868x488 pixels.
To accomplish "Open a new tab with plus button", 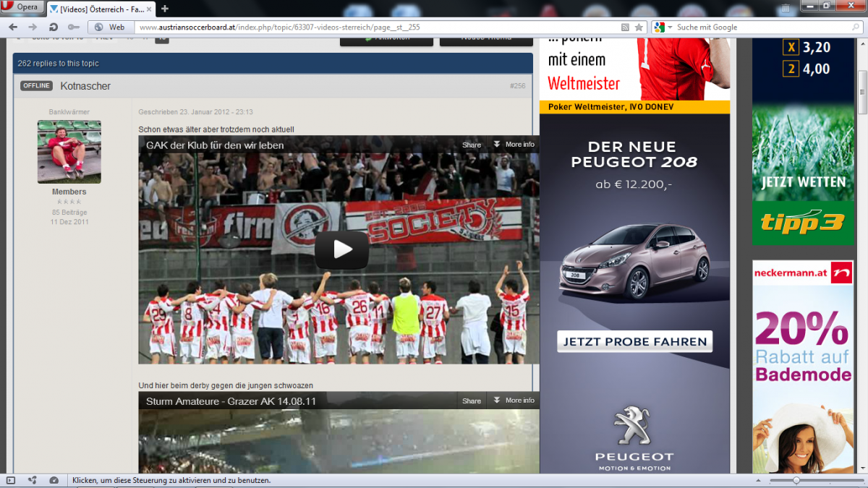I will pyautogui.click(x=165, y=9).
